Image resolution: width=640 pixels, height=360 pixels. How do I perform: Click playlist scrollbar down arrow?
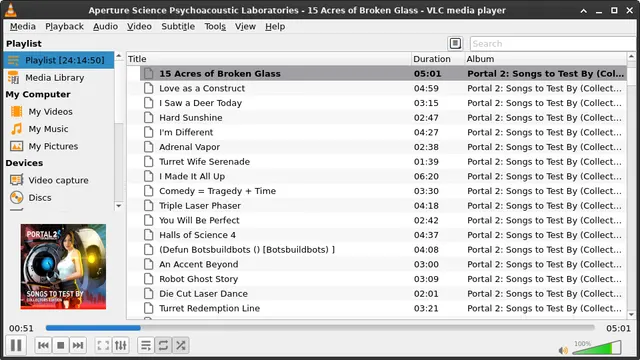coord(631,315)
